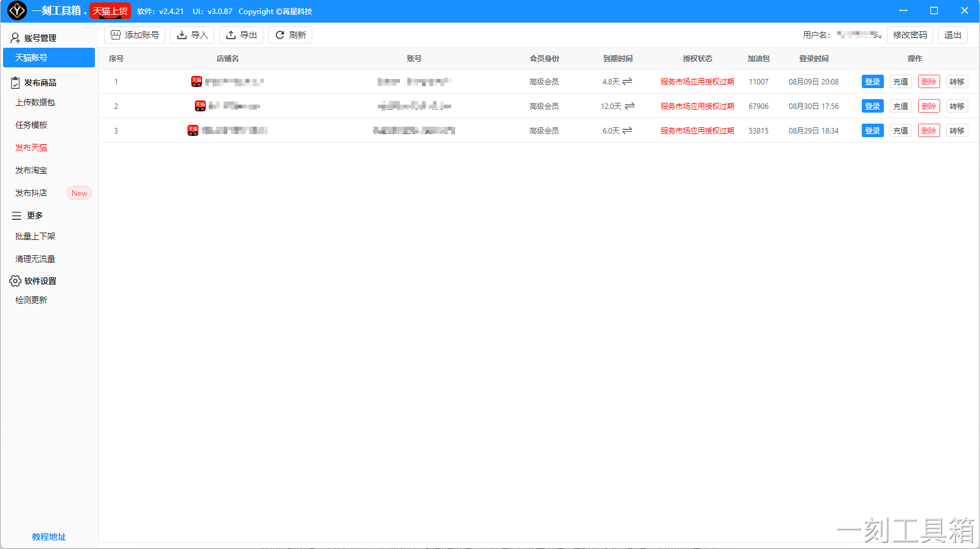This screenshot has height=549, width=980.
Task: Click login time 08月29日 18:34
Action: click(x=814, y=130)
